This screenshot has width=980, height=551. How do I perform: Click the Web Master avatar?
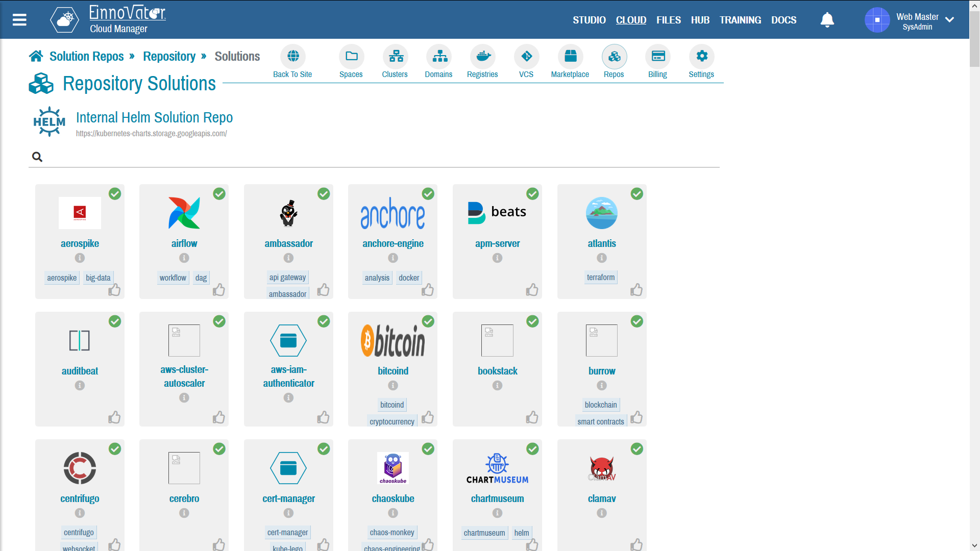click(877, 20)
